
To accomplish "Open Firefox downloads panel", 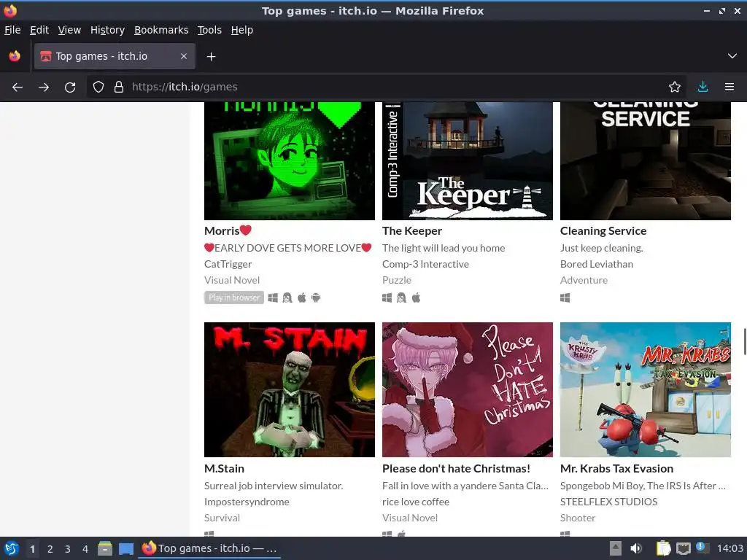I will pyautogui.click(x=703, y=87).
